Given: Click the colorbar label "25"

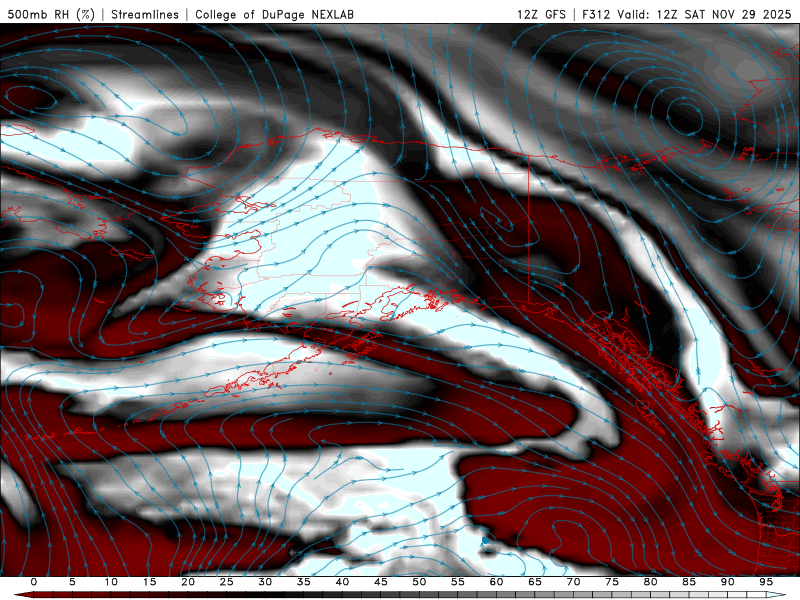Looking at the screenshot, I should 227,582.
